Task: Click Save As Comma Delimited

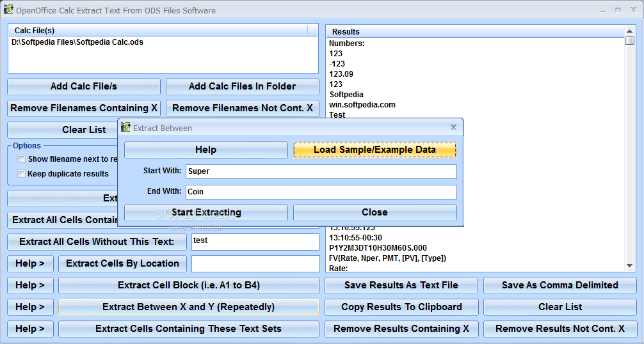Action: pos(559,285)
